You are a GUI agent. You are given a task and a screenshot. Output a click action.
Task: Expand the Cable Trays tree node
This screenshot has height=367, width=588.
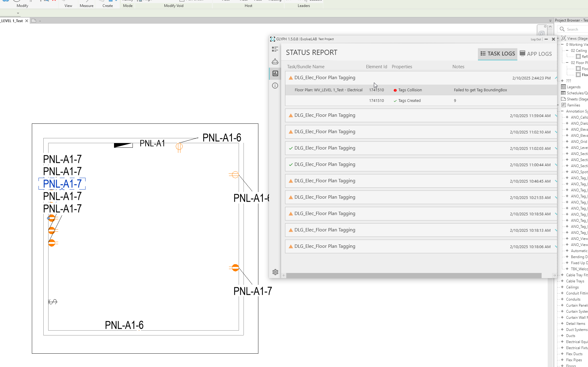coord(562,281)
